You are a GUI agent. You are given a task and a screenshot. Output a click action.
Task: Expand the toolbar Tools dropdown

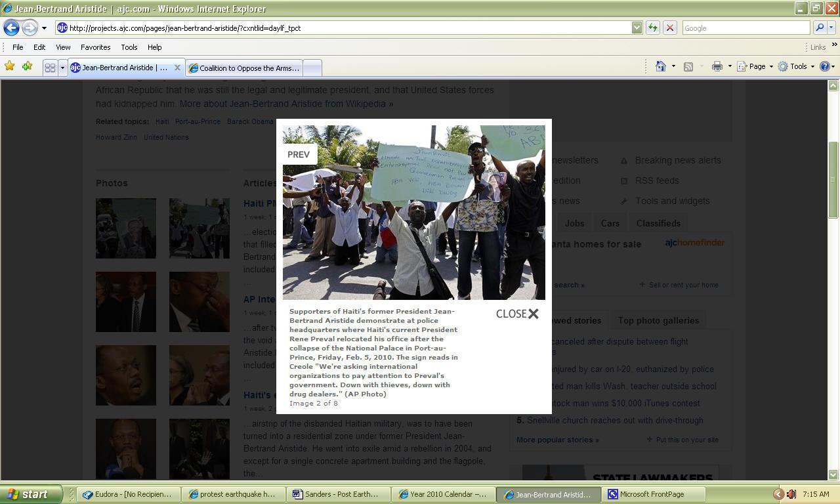pos(798,66)
